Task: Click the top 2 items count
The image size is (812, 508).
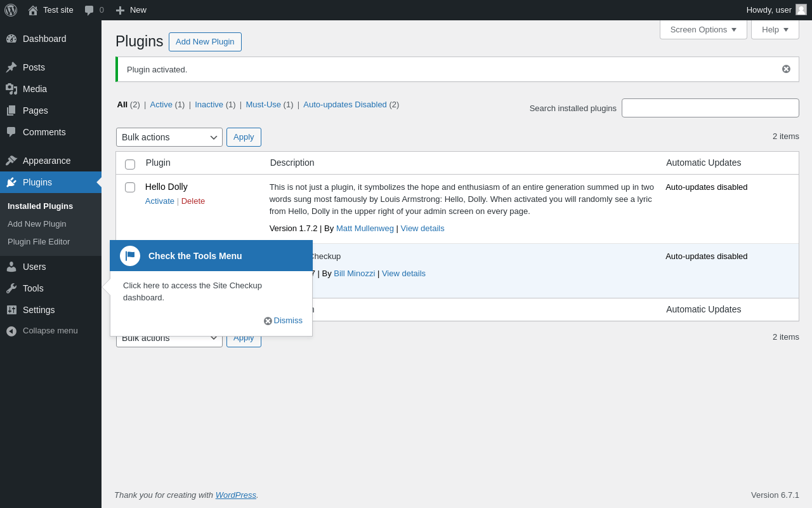Action: (x=786, y=137)
